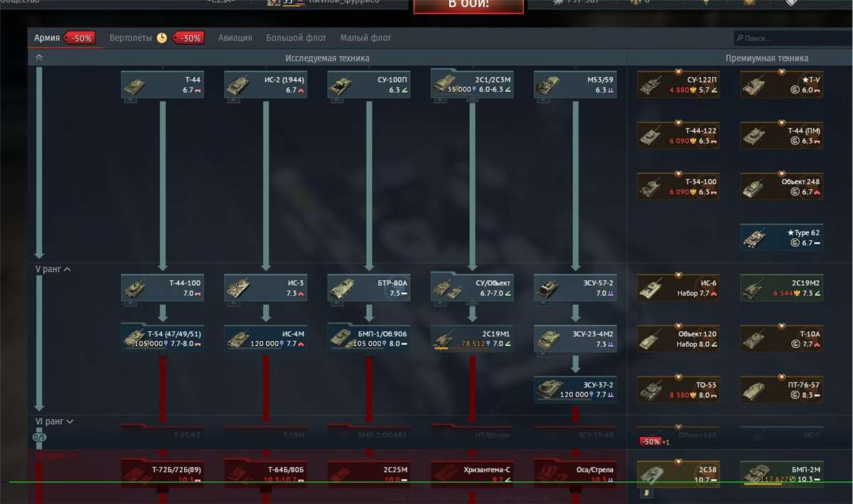Select the ЗСУ-37-2 anti-air card
The height and width of the screenshot is (504, 853).
[576, 390]
